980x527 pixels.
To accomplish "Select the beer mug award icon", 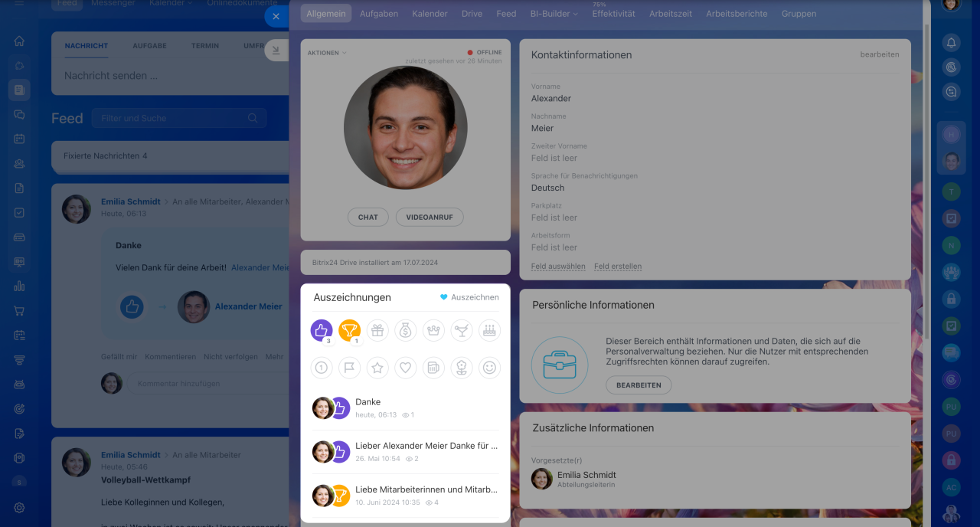I will 433,368.
